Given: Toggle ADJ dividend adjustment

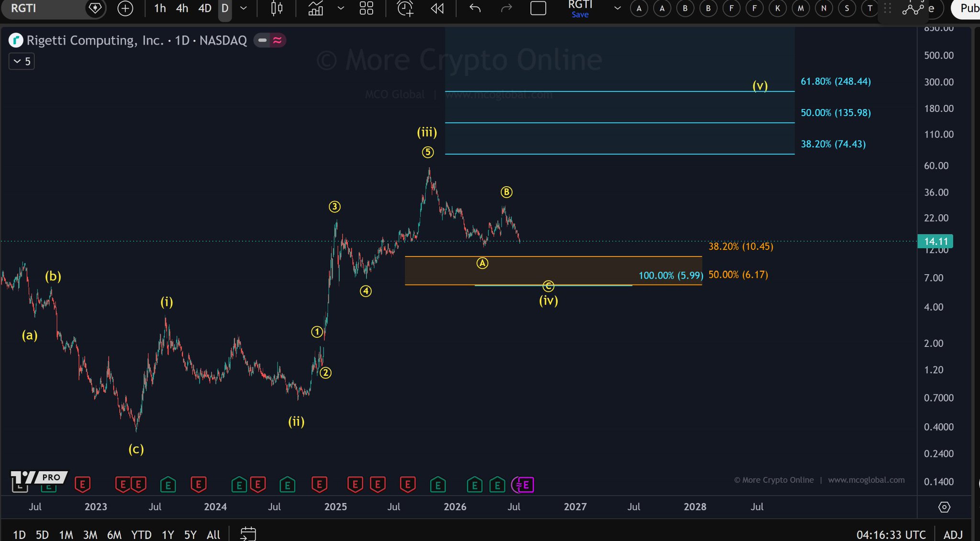Looking at the screenshot, I should click(x=953, y=534).
